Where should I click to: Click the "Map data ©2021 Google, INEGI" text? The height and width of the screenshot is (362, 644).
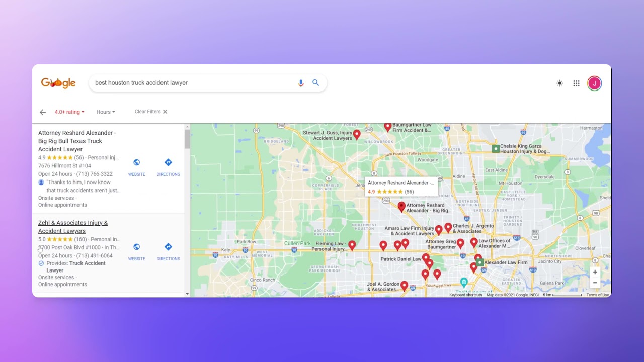(513, 295)
